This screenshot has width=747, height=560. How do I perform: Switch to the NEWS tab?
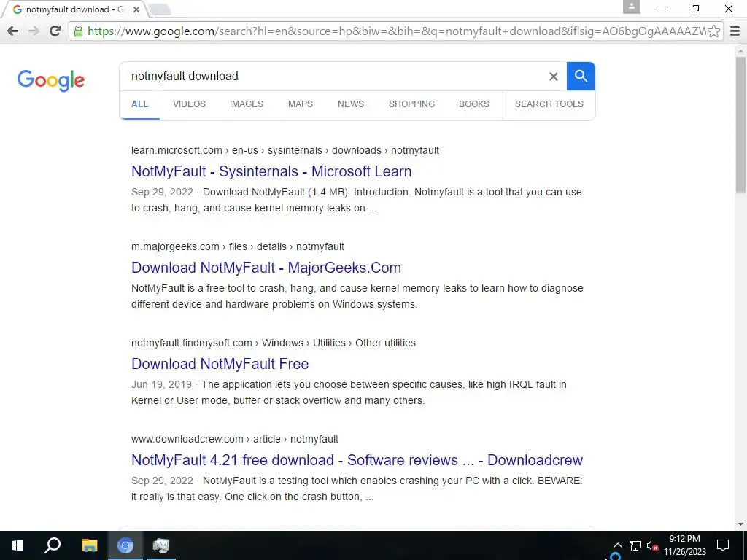(x=351, y=104)
